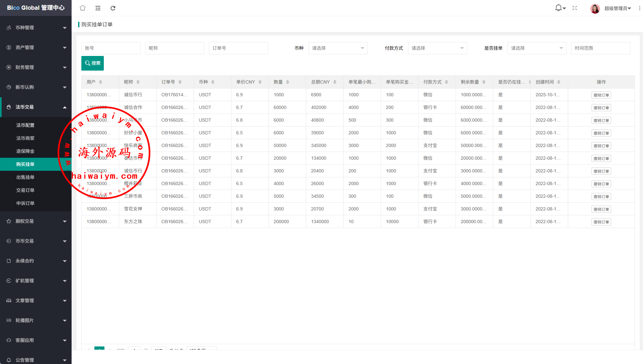
Task: Sort the 数量 column
Action: (x=288, y=82)
